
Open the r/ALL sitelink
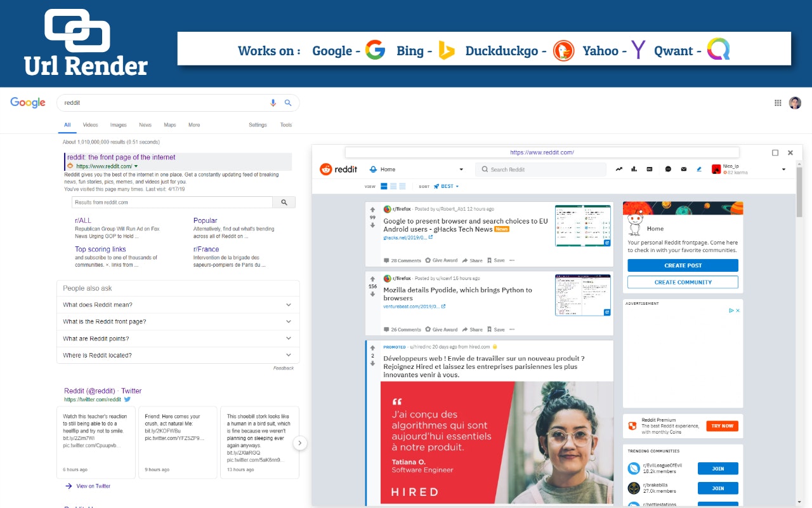click(x=83, y=220)
